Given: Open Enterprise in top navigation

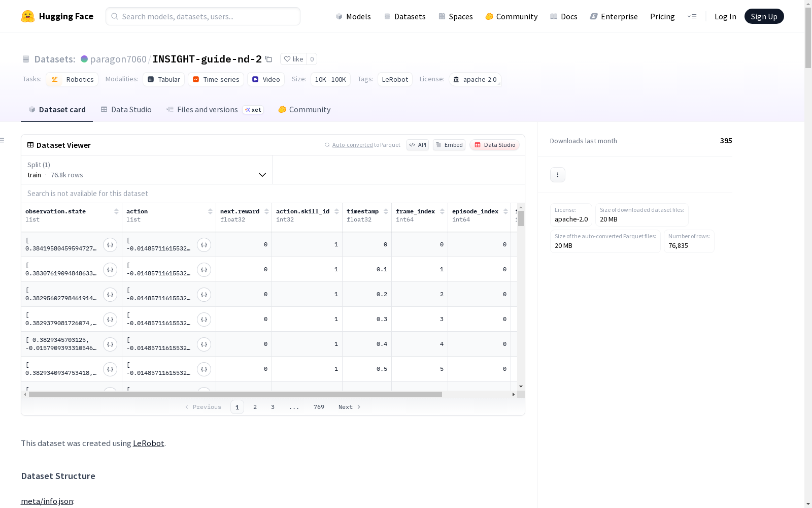Looking at the screenshot, I should pos(614,17).
